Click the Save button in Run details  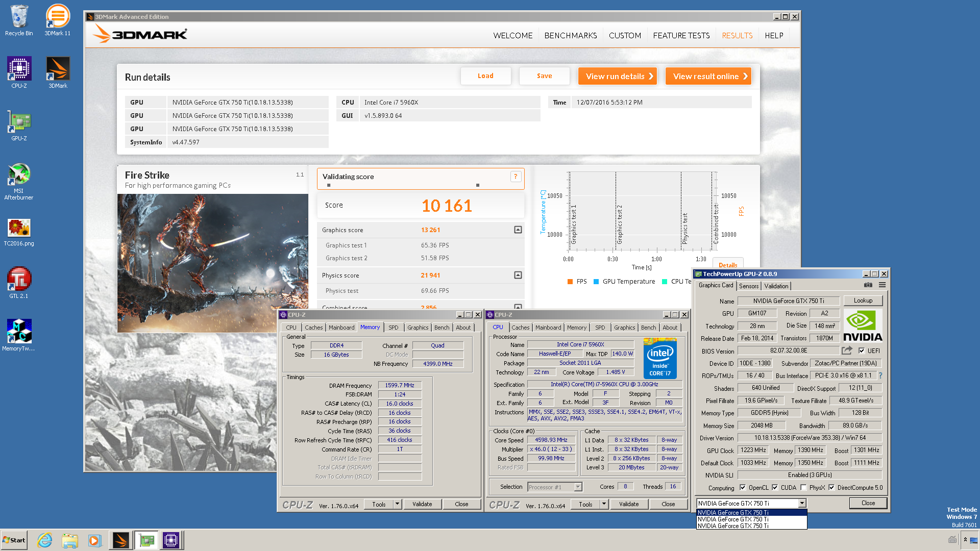[544, 76]
